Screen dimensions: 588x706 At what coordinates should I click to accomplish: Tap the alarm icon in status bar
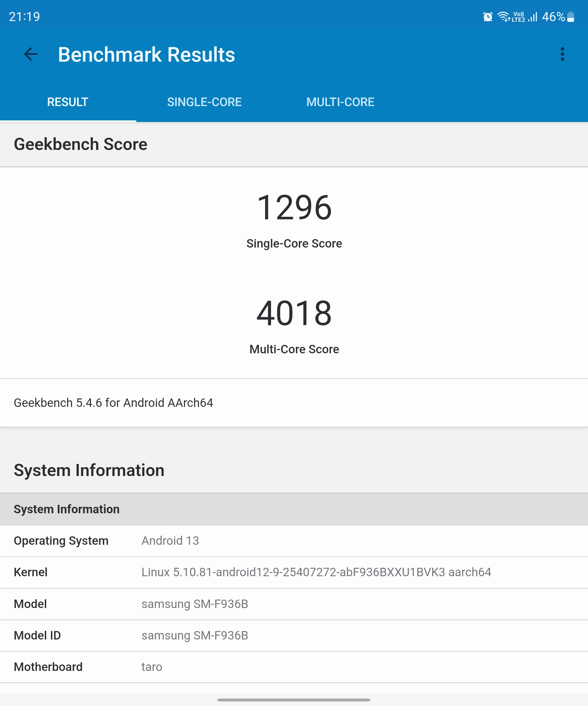(487, 17)
